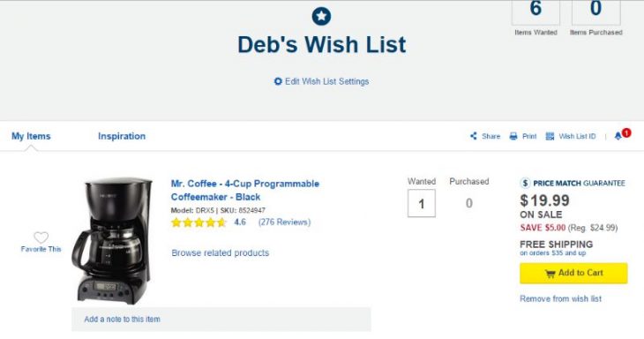The image size is (644, 339).
Task: Toggle the Favorite This heart icon
Action: [41, 237]
